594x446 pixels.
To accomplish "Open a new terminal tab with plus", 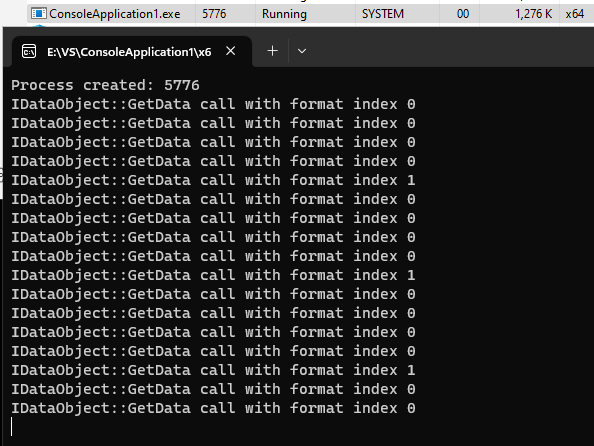I will (x=272, y=51).
